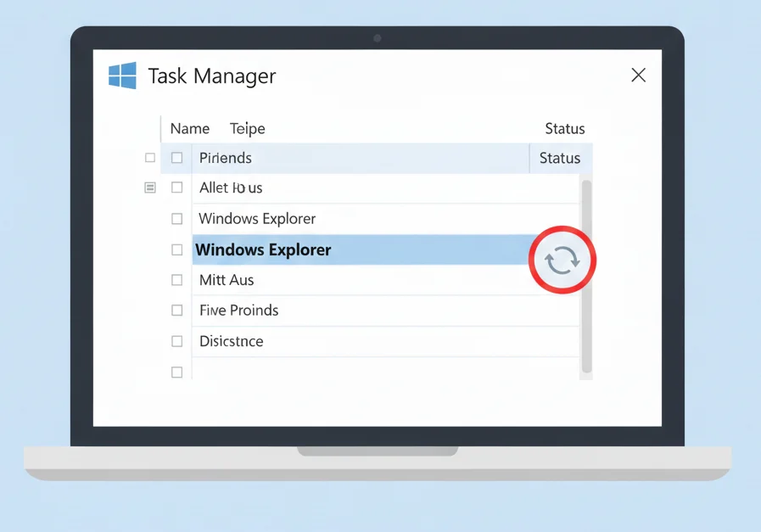Select the unhighlighted Windows Explorer entry
Viewport: 761px width, 532px height.
point(256,218)
